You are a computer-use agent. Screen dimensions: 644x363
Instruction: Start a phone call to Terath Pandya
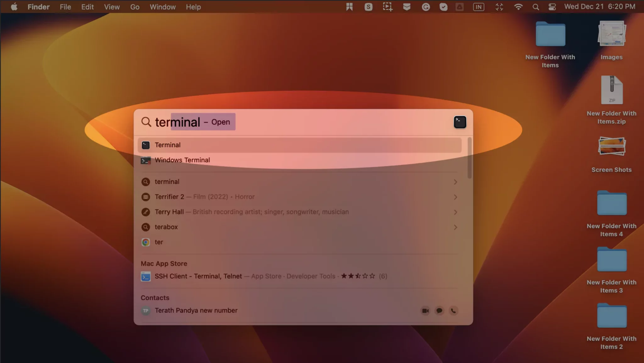coord(453,311)
